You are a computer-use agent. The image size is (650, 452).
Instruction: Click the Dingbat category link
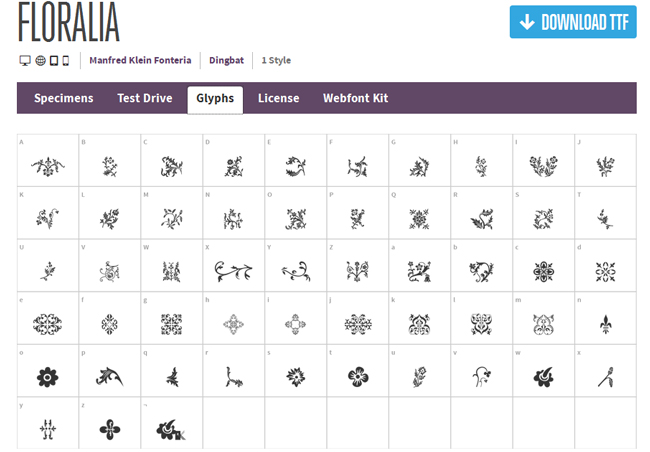(226, 61)
